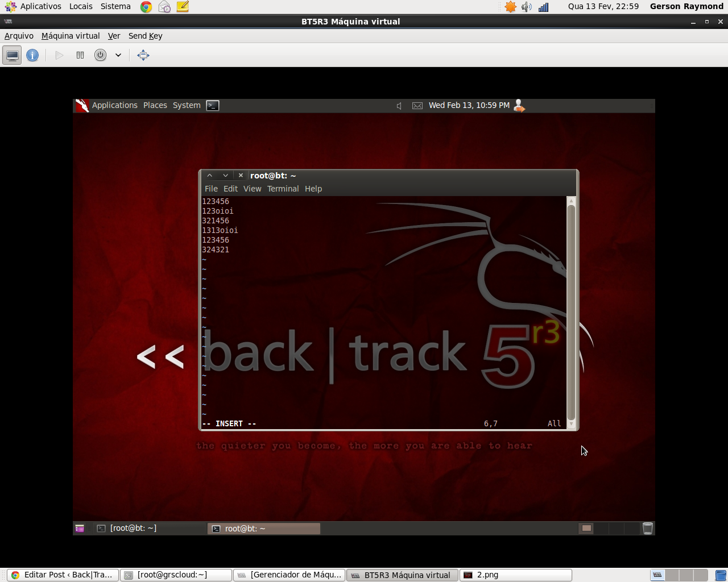Show virtual hardware details (info icon)
The image size is (728, 582).
coord(32,55)
